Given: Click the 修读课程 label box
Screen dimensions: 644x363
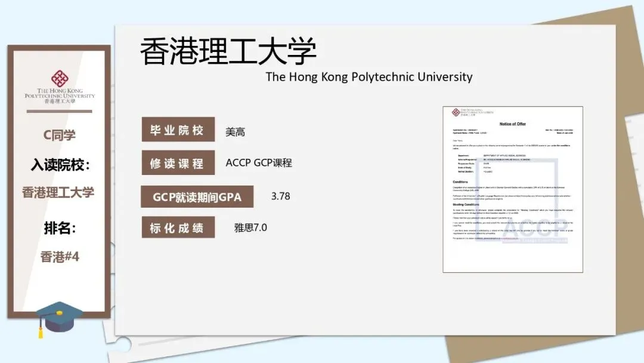Looking at the screenshot, I should click(178, 162).
